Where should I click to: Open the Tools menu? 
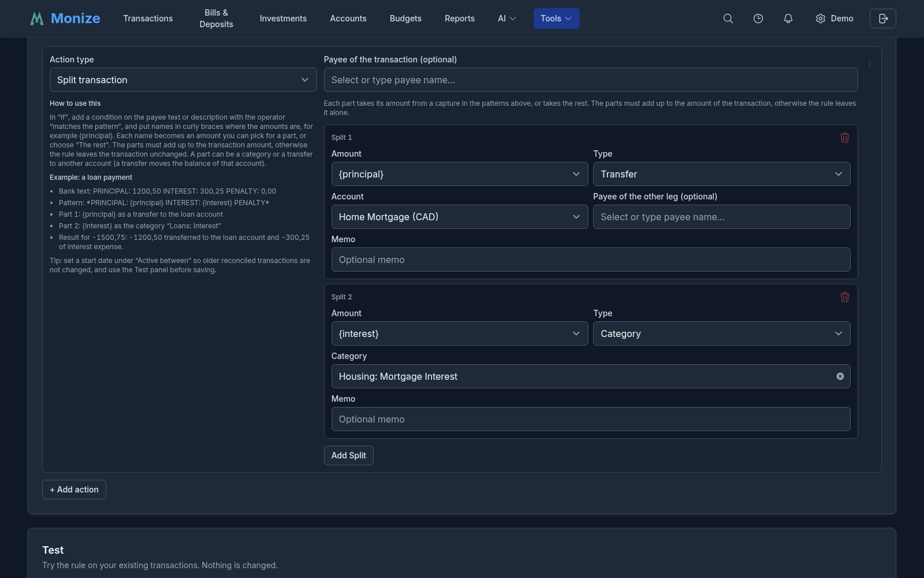coord(556,18)
